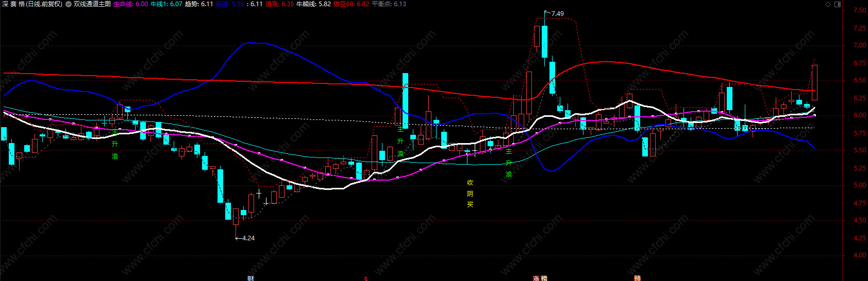868x281 pixels.
Task: Click the red $ marker at chart bottom
Action: click(366, 279)
